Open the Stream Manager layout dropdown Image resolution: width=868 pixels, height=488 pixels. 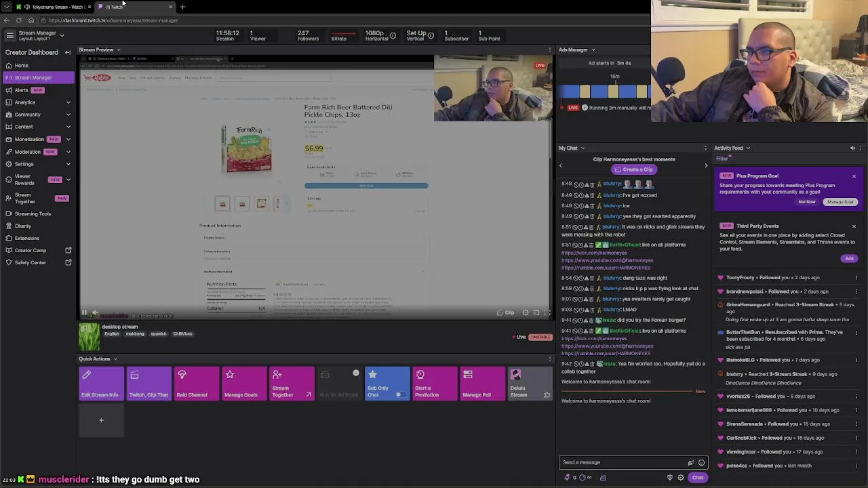(62, 35)
